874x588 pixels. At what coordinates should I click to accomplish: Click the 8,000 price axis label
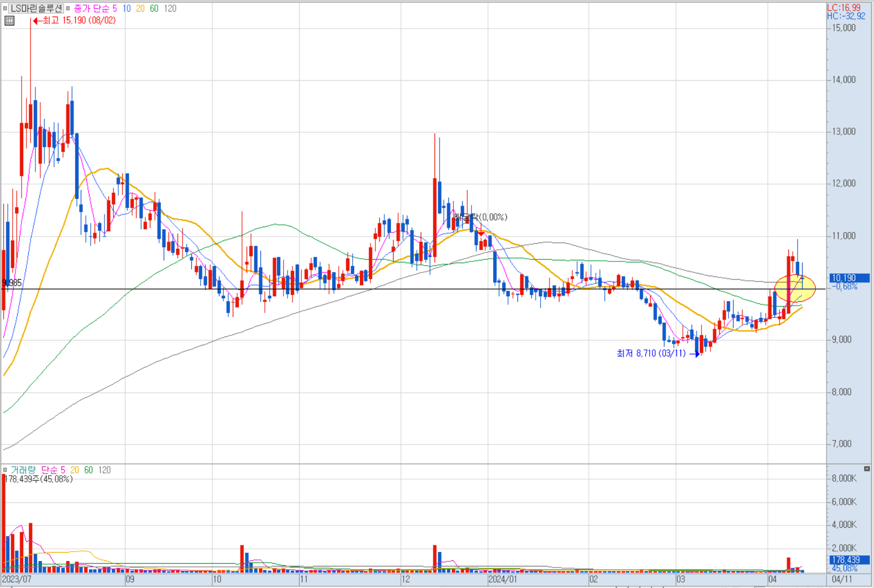point(842,392)
